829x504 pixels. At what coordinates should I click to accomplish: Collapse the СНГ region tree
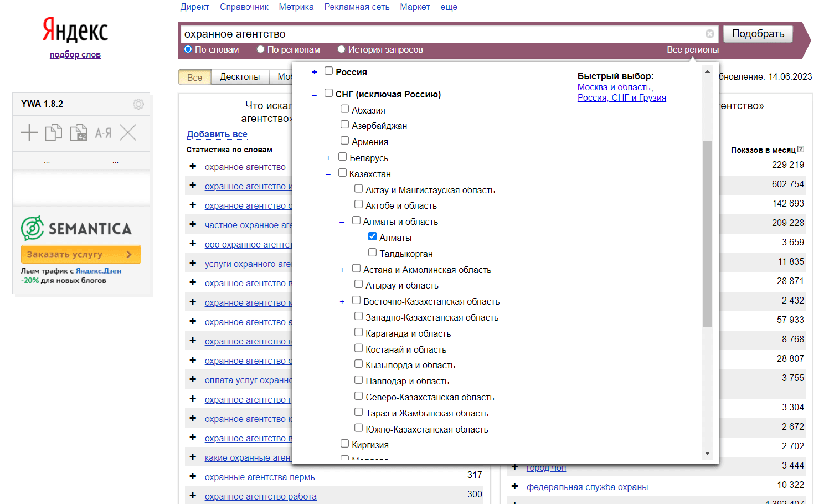[x=314, y=95]
